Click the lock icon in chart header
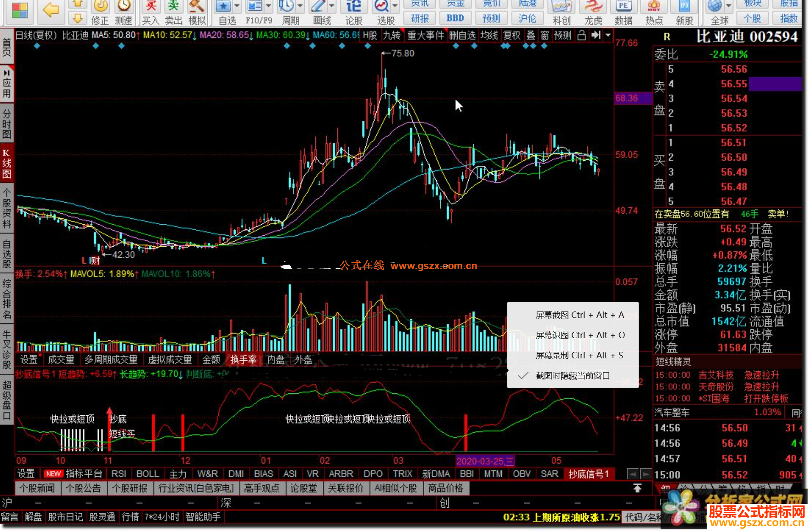This screenshot has height=532, width=811. pos(582,35)
